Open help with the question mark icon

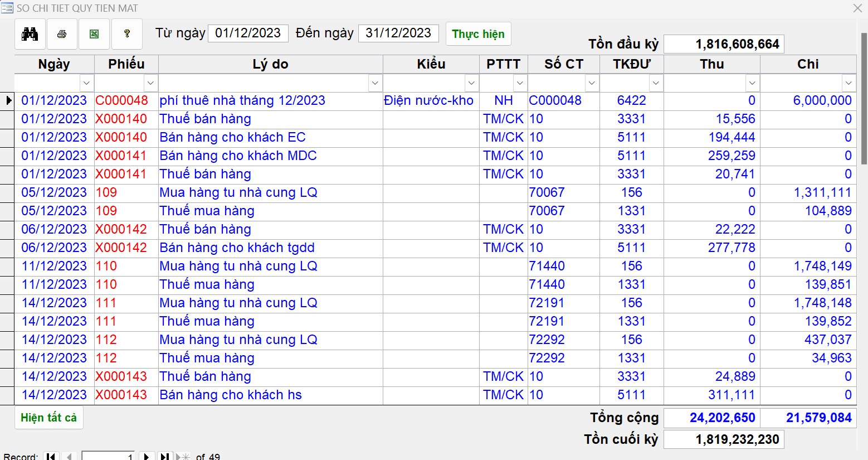127,34
